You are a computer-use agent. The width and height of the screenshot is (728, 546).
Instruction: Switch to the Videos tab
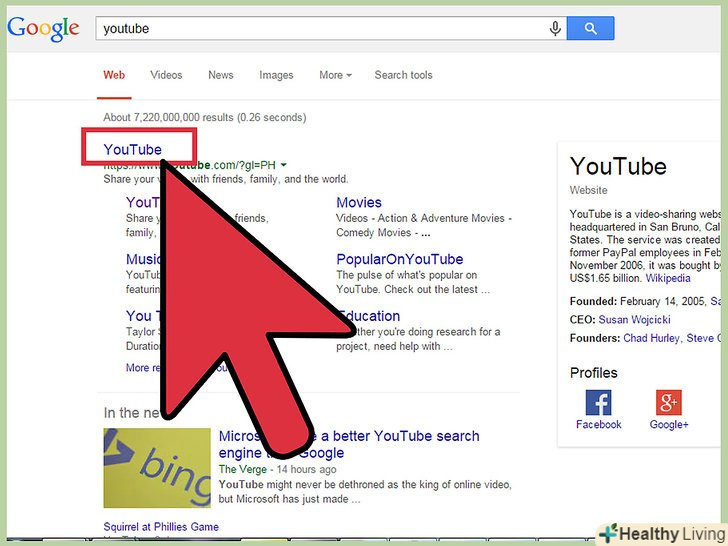[166, 75]
